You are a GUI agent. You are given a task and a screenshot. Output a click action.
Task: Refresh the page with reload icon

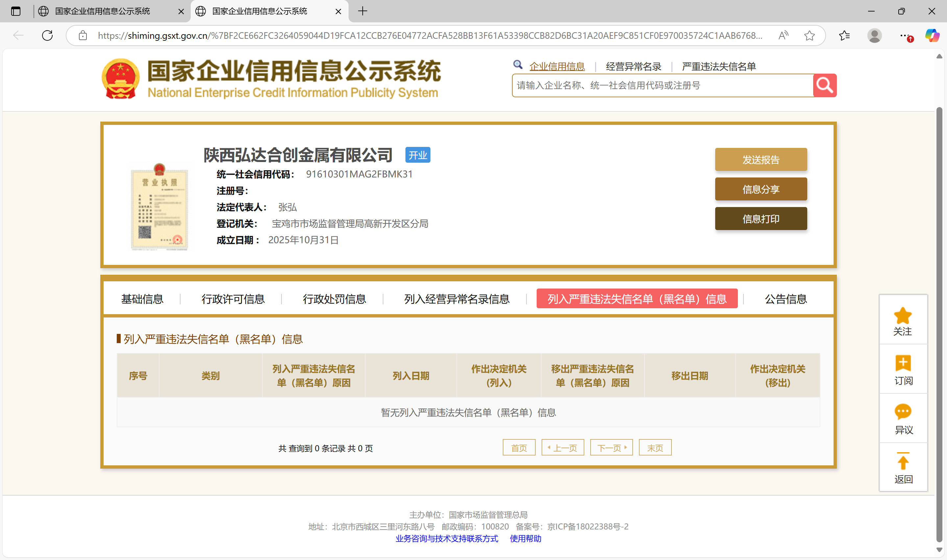[x=47, y=35]
